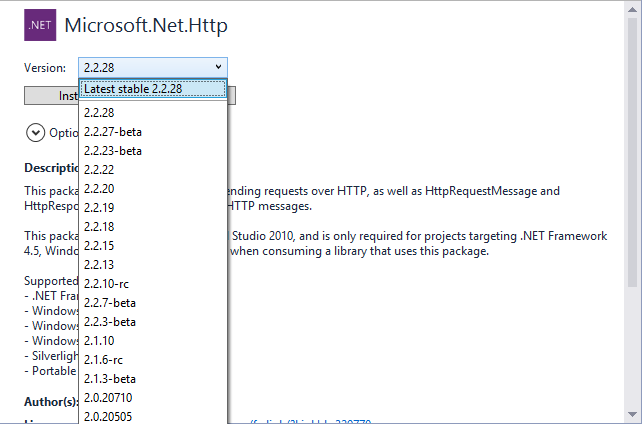
Task: Click the purple .NET package icon
Action: click(39, 25)
